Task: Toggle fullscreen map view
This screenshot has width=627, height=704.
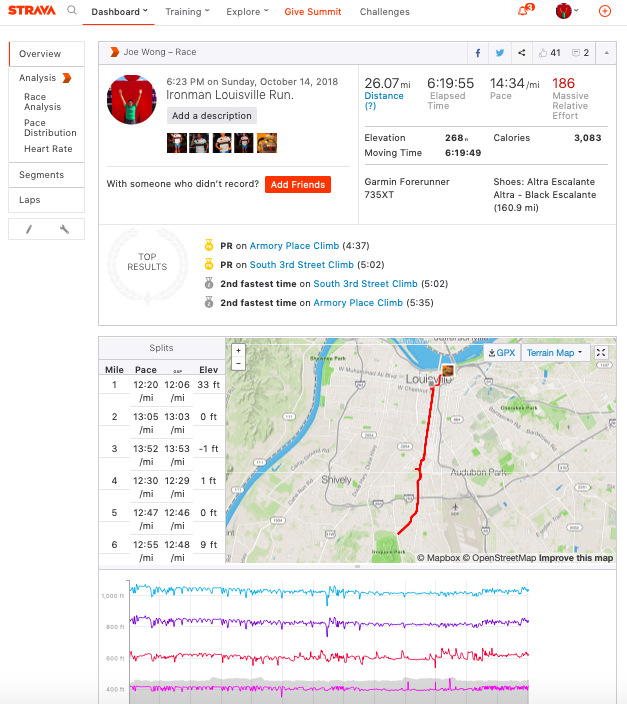Action: click(601, 352)
